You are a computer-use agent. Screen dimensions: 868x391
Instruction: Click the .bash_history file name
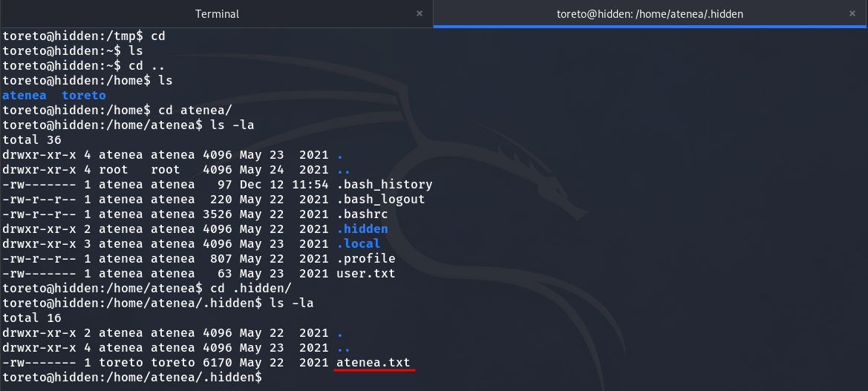point(384,184)
